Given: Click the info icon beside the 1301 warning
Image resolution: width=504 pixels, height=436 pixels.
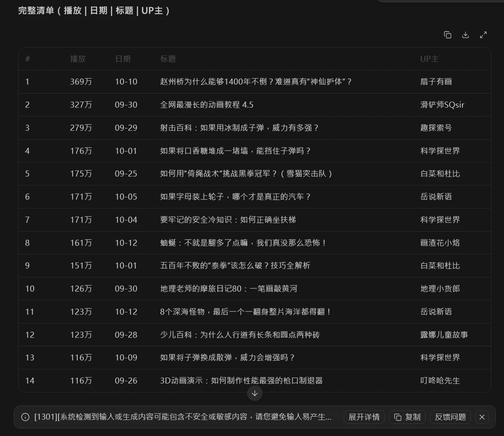Looking at the screenshot, I should pyautogui.click(x=25, y=417).
